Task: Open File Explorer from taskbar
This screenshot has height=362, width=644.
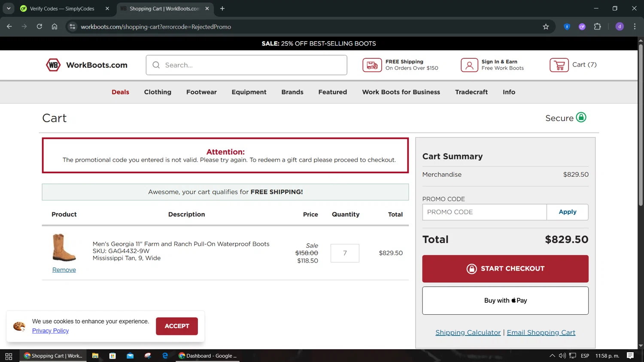Action: click(95, 356)
